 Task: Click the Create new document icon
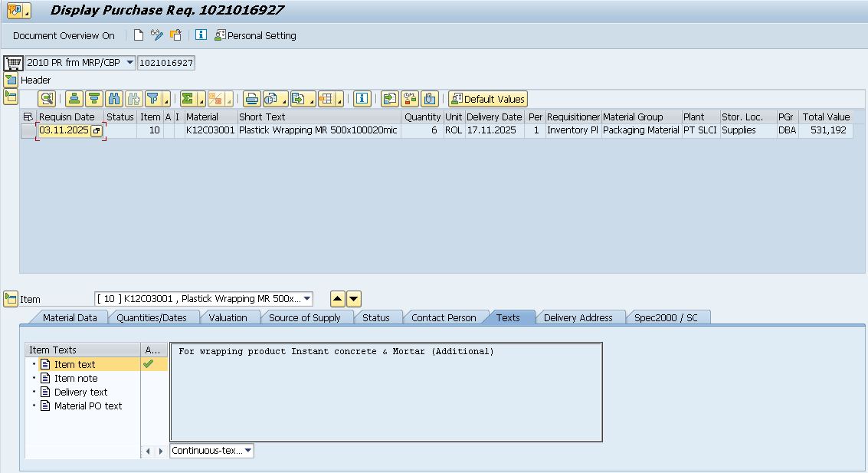pyautogui.click(x=139, y=35)
